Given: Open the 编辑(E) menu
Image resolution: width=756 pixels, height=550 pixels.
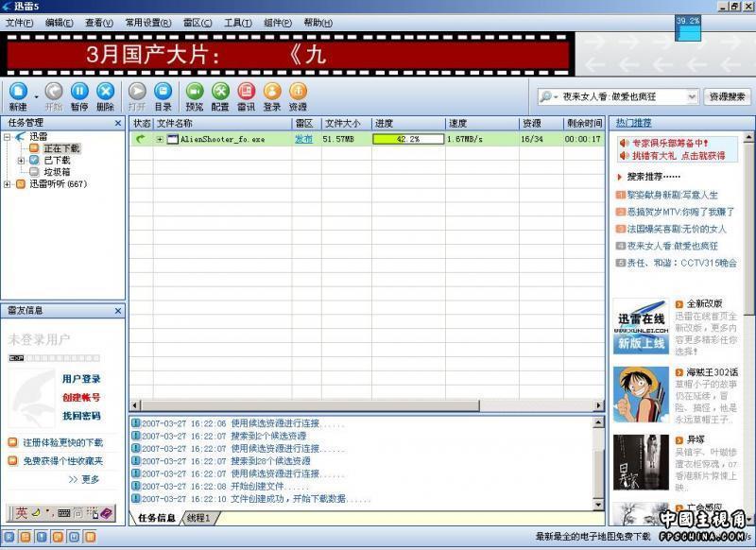Looking at the screenshot, I should coord(60,23).
